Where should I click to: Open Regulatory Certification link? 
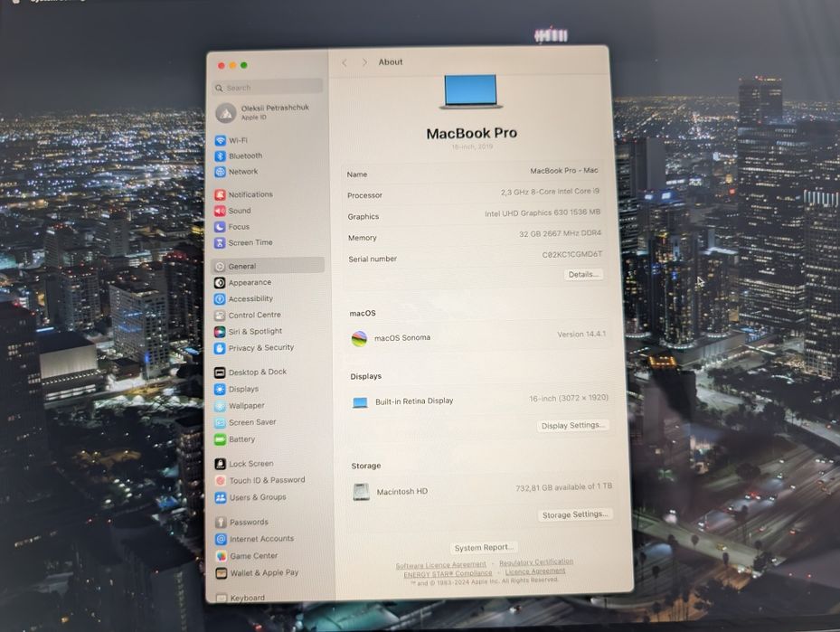coord(536,561)
